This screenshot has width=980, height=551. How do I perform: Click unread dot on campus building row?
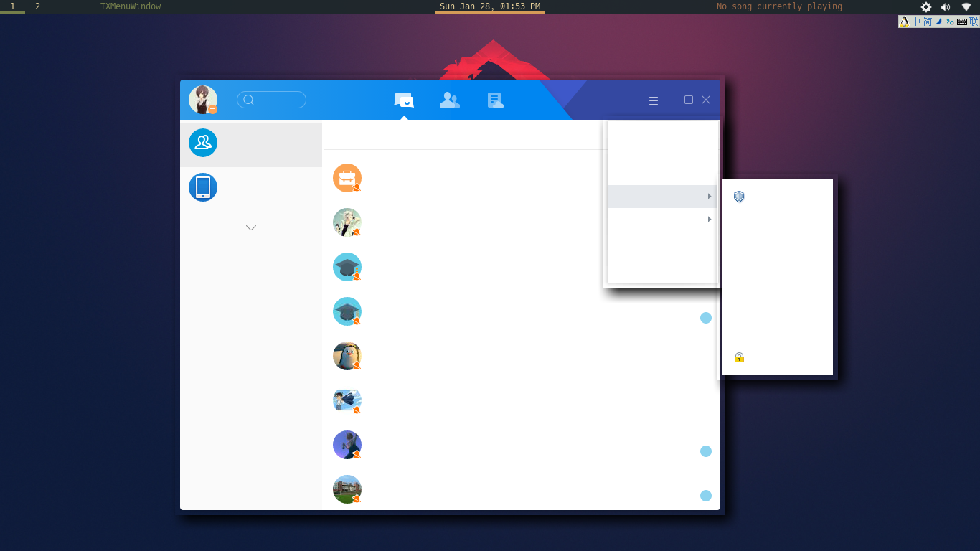pyautogui.click(x=706, y=496)
